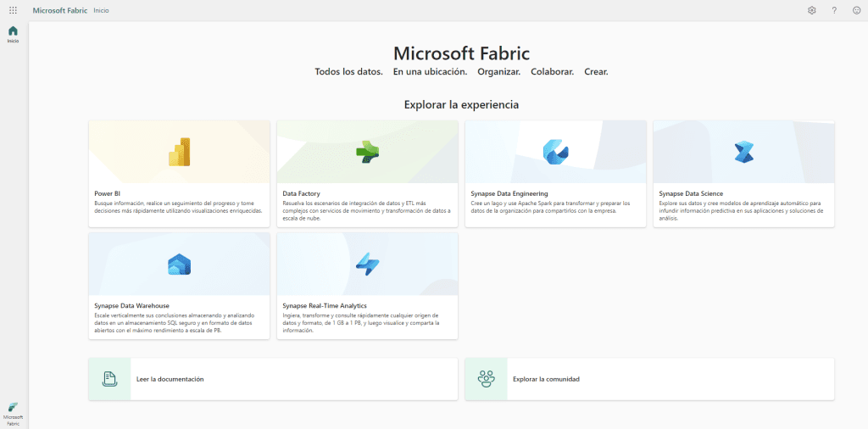Click the Power BI description text
The height and width of the screenshot is (429, 868).
click(x=178, y=207)
